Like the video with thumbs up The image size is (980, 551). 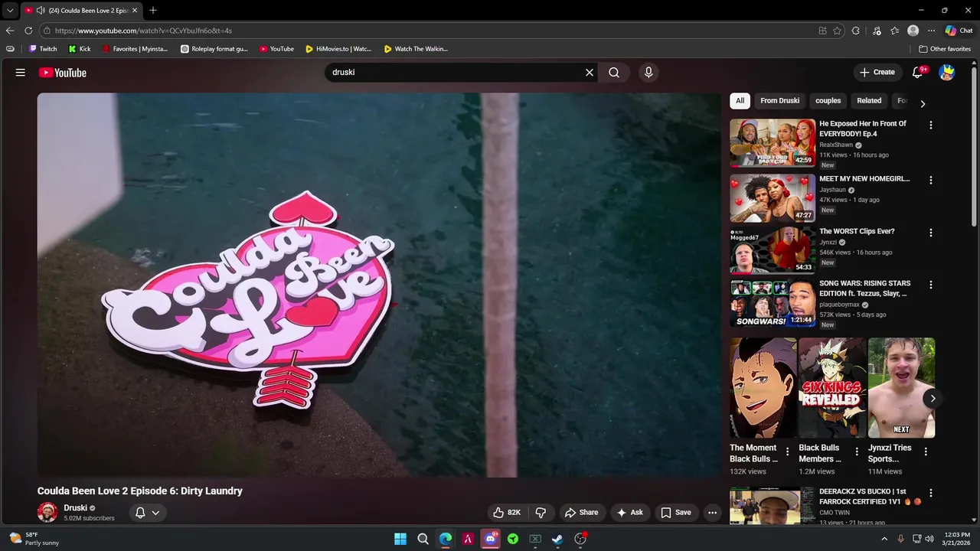click(x=507, y=513)
